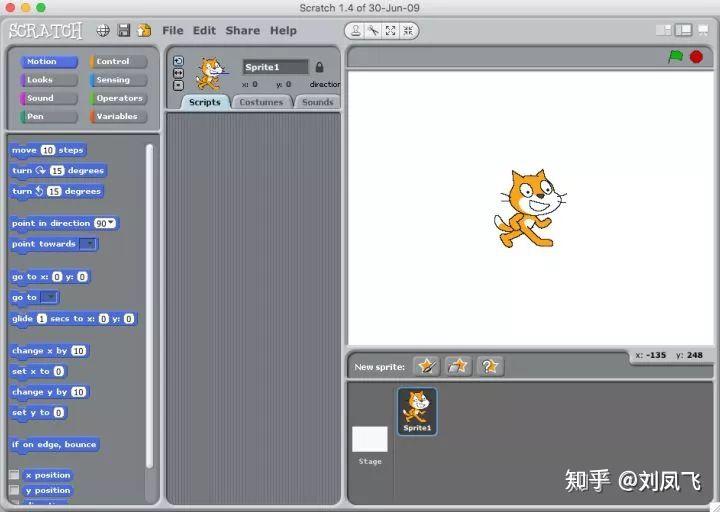Set rotation style to don't rotate
The height and width of the screenshot is (512, 720).
pos(178,85)
